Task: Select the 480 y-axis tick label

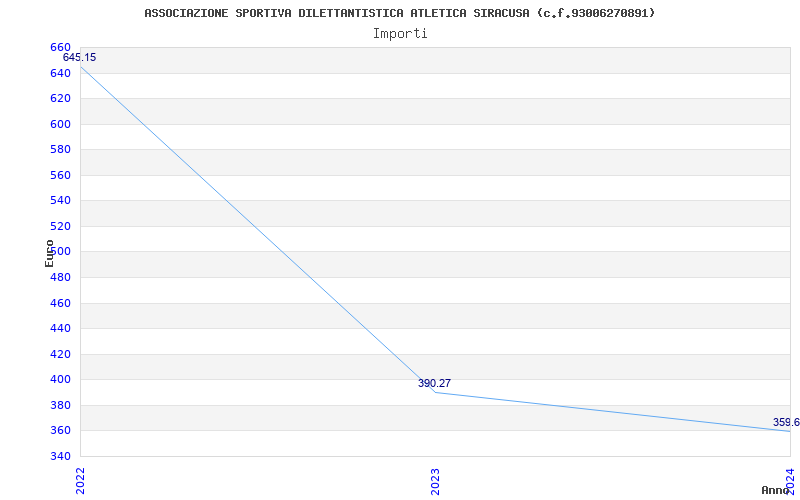Action: click(x=60, y=278)
